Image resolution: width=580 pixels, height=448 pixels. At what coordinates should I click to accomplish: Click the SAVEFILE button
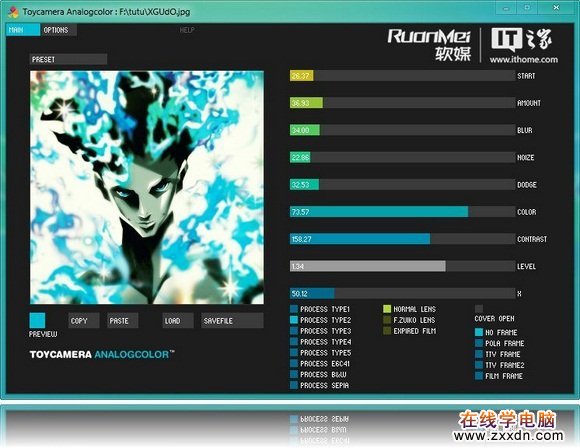pyautogui.click(x=232, y=321)
